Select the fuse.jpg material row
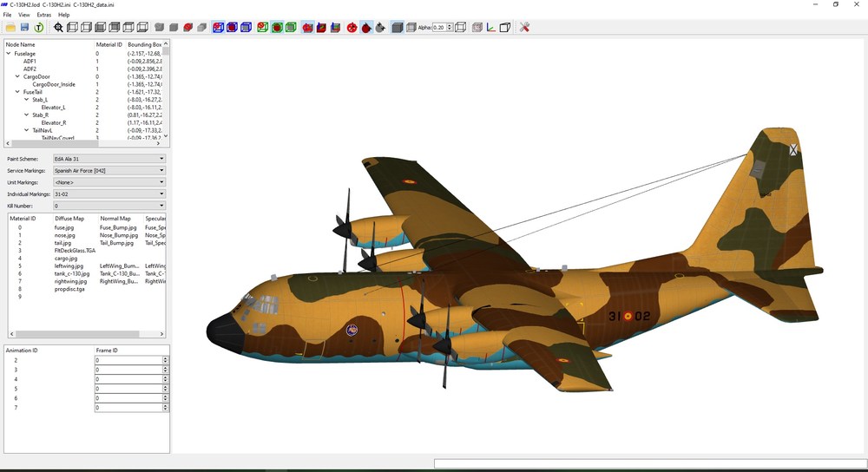 pos(64,227)
